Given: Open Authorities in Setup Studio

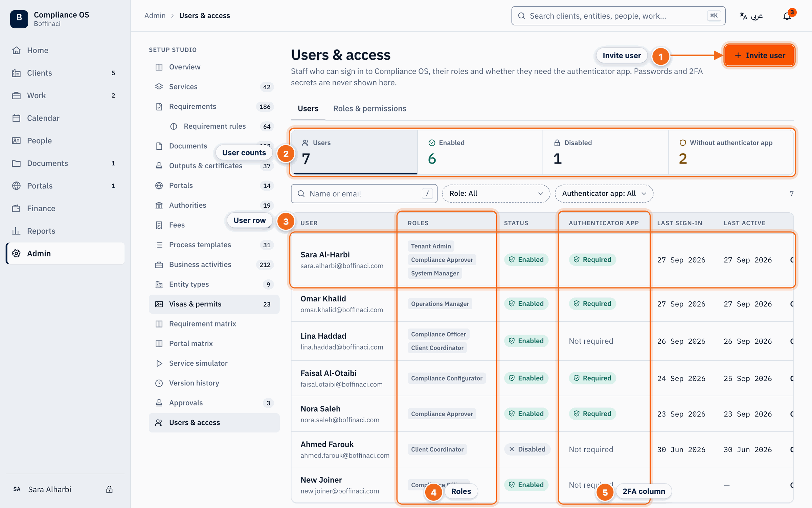Looking at the screenshot, I should coord(214,205).
